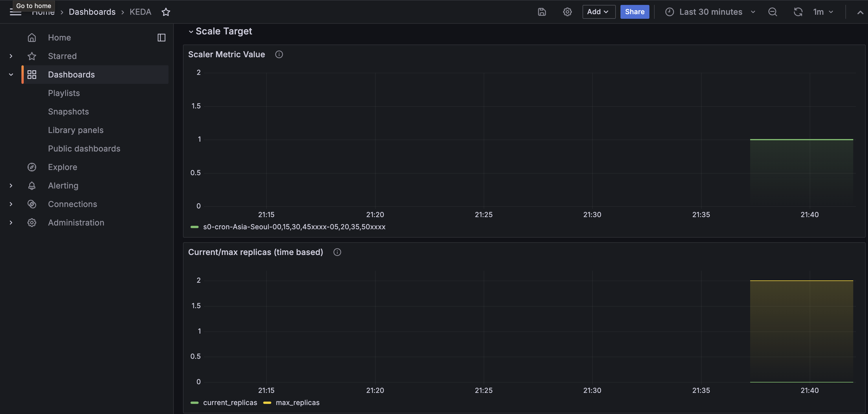Open dashboard settings gear icon
The image size is (868, 414).
pos(567,12)
